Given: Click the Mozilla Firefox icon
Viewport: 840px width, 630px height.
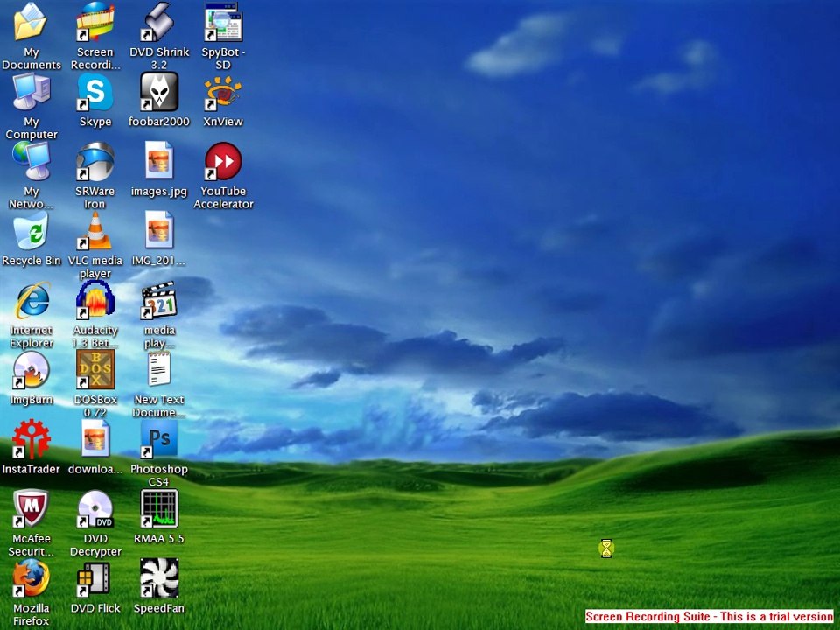Looking at the screenshot, I should [31, 578].
